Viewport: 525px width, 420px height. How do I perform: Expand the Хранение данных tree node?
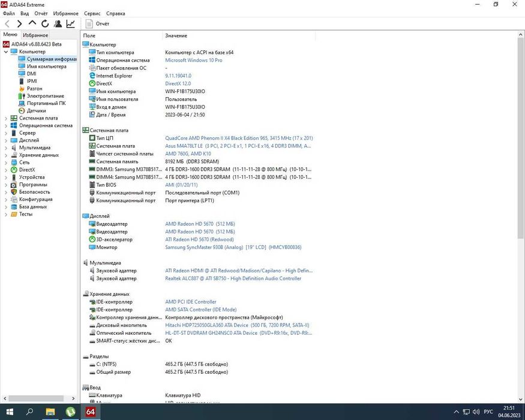click(5, 155)
